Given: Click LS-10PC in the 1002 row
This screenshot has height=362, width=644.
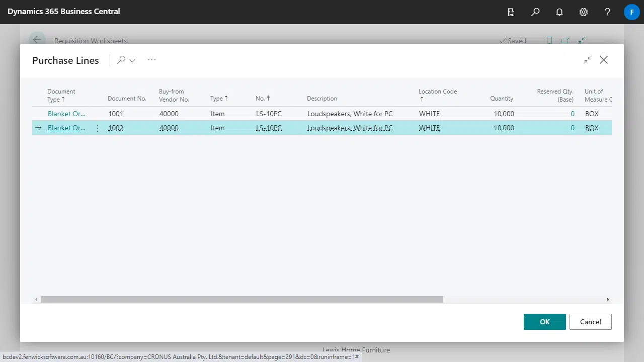Looking at the screenshot, I should pyautogui.click(x=269, y=128).
